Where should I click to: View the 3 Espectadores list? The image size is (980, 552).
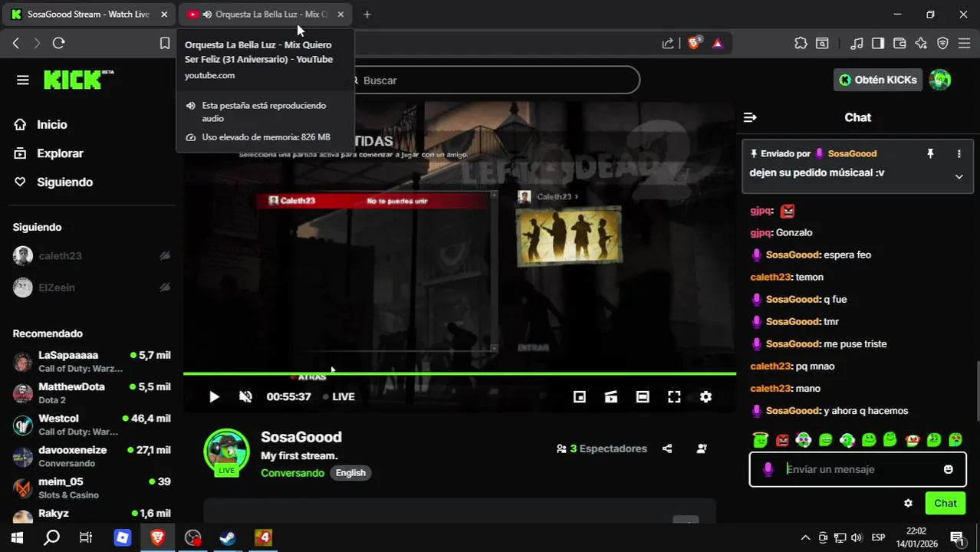click(x=602, y=449)
